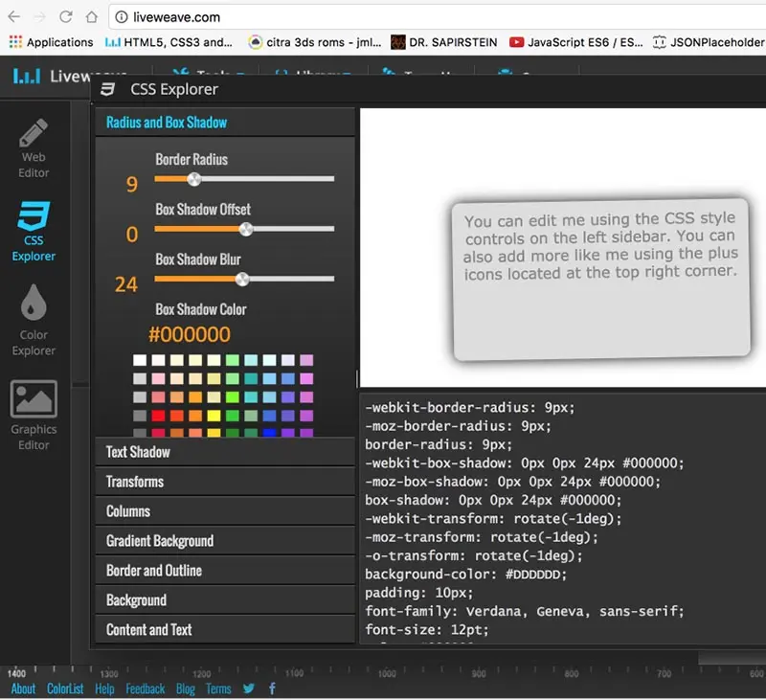Click the Box Shadow Blur slider handle
Image resolution: width=766 pixels, height=700 pixels.
[242, 280]
